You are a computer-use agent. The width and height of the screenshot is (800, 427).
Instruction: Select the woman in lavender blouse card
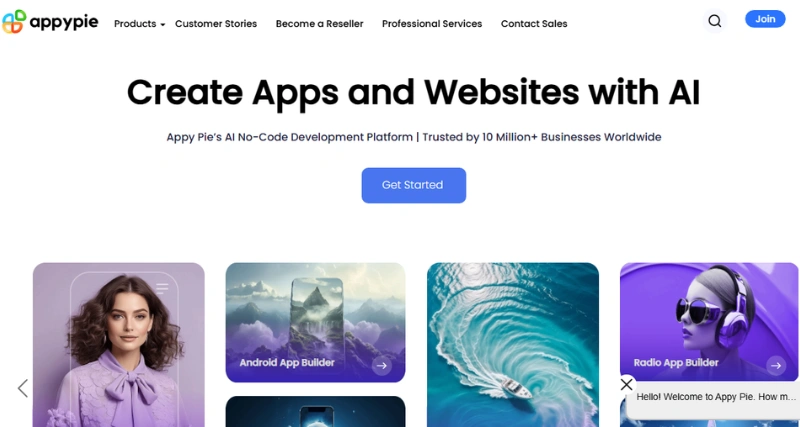[x=118, y=345]
